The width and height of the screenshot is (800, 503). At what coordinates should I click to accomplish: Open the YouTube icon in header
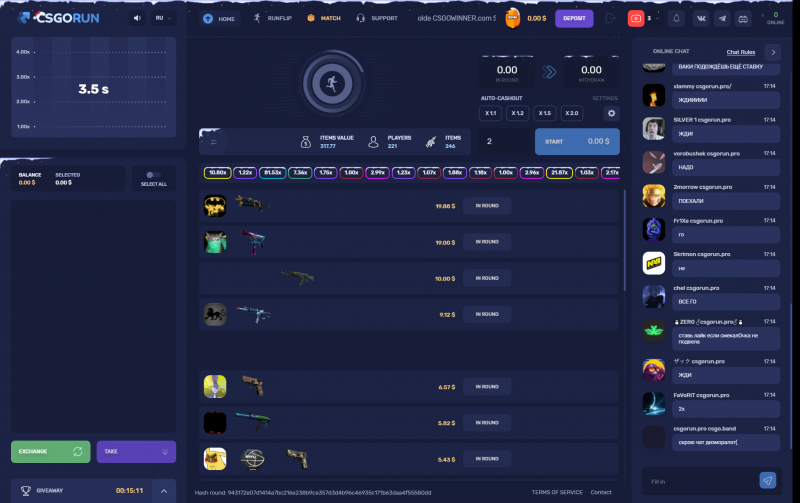[636, 18]
